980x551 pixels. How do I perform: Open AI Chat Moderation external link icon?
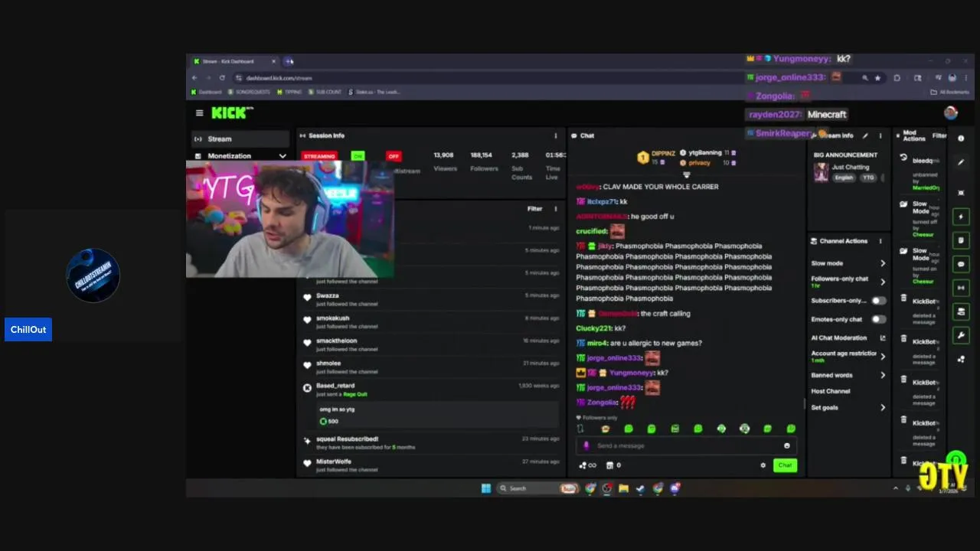click(x=883, y=337)
